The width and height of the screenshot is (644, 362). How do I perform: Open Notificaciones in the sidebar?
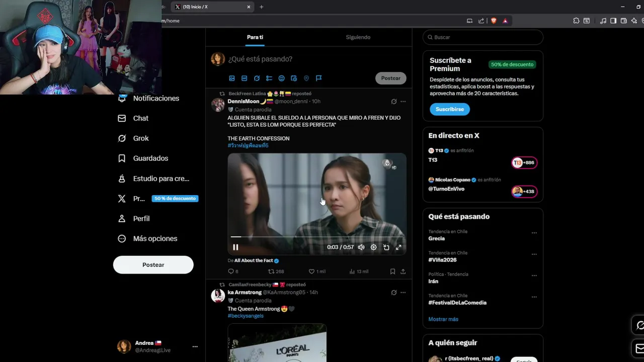click(x=149, y=98)
